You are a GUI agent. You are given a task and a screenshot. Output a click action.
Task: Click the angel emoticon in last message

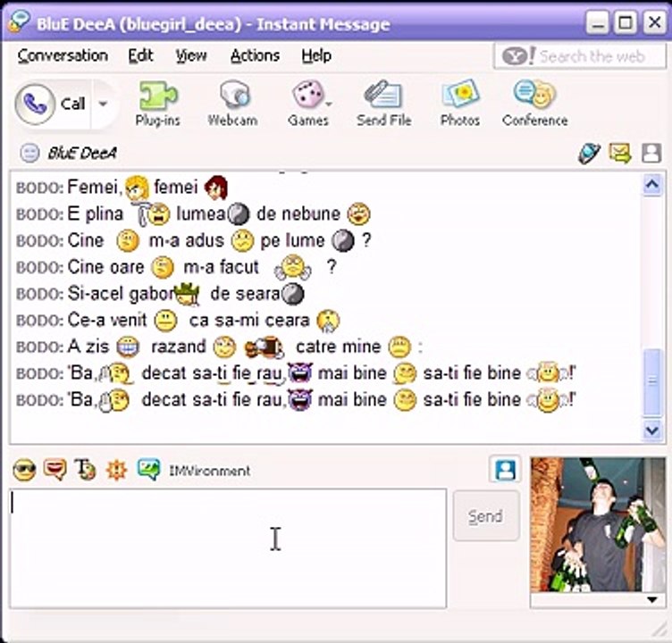(547, 400)
